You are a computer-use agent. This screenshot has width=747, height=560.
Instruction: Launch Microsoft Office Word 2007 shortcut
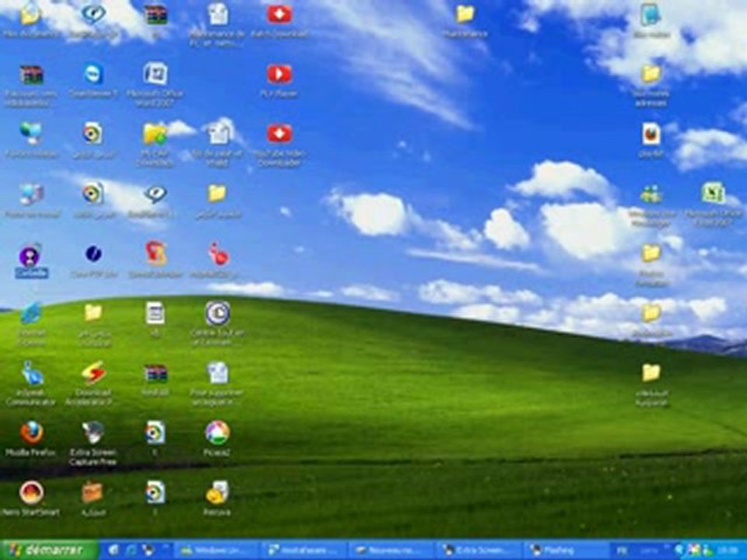pos(156,84)
